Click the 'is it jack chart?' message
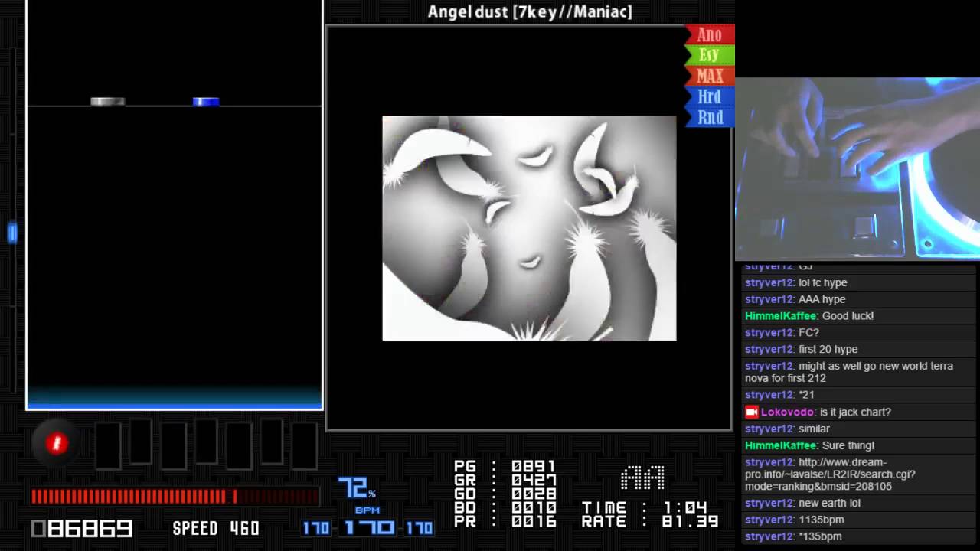The width and height of the screenshot is (980, 551). (x=855, y=412)
